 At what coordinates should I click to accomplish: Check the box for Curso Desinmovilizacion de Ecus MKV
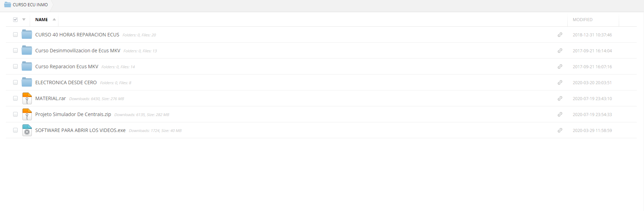tap(15, 51)
